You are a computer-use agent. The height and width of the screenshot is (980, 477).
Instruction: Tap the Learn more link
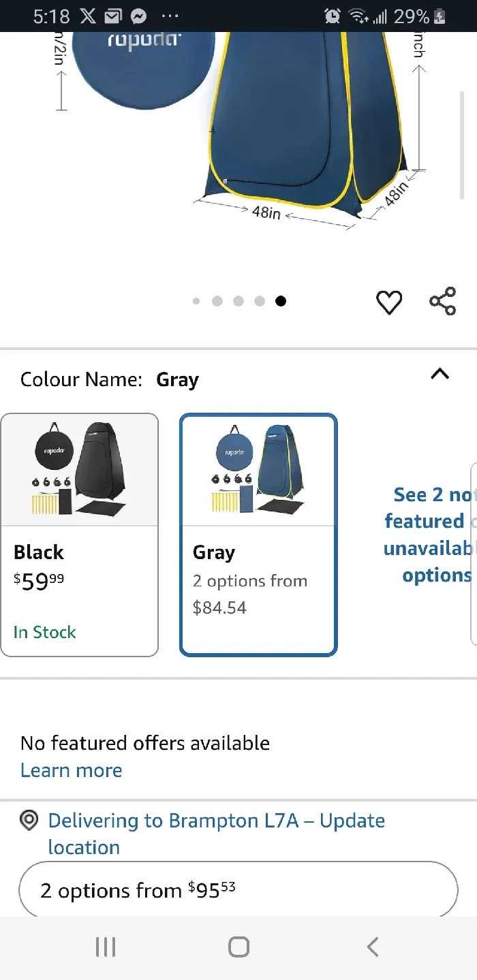72,770
